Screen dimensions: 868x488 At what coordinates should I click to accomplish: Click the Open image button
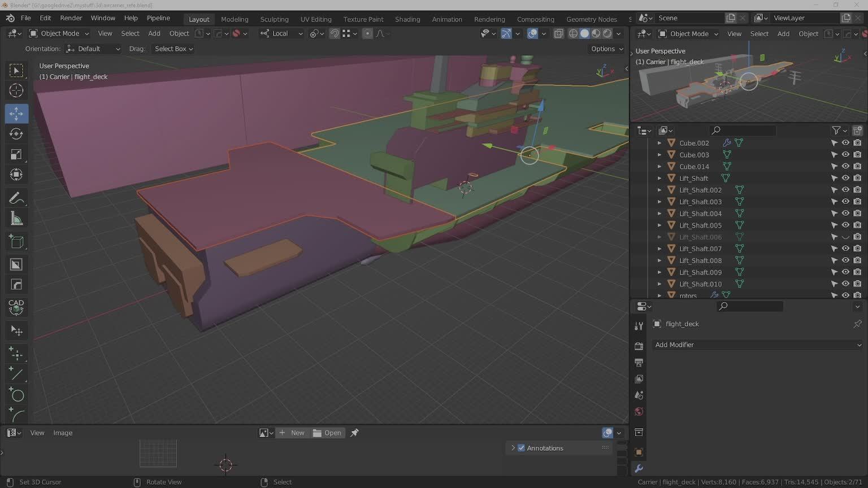pos(327,433)
